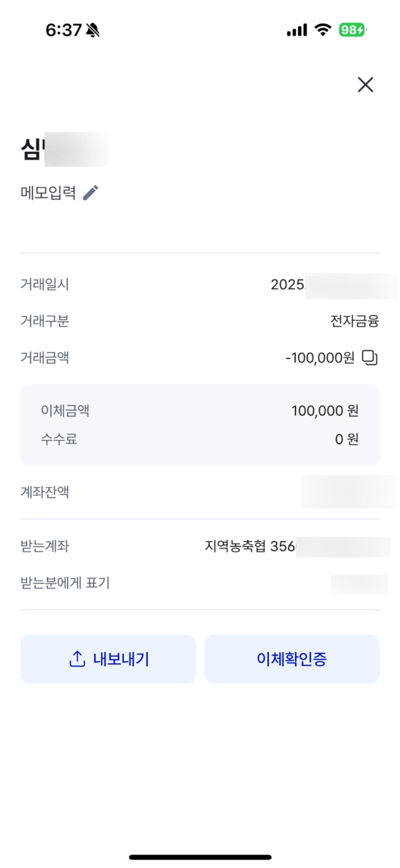The width and height of the screenshot is (400, 868).
Task: Tap the 거래일시 label
Action: pos(45,285)
